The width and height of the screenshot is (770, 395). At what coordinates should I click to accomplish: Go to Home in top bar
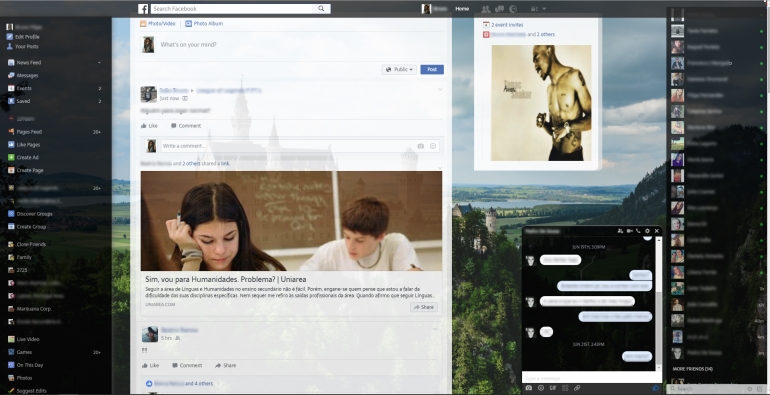(x=462, y=9)
